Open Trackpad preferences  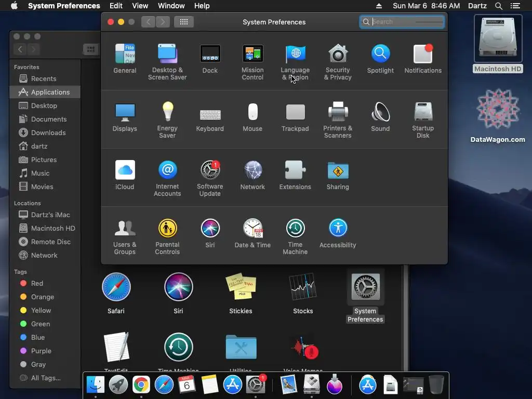click(x=295, y=117)
